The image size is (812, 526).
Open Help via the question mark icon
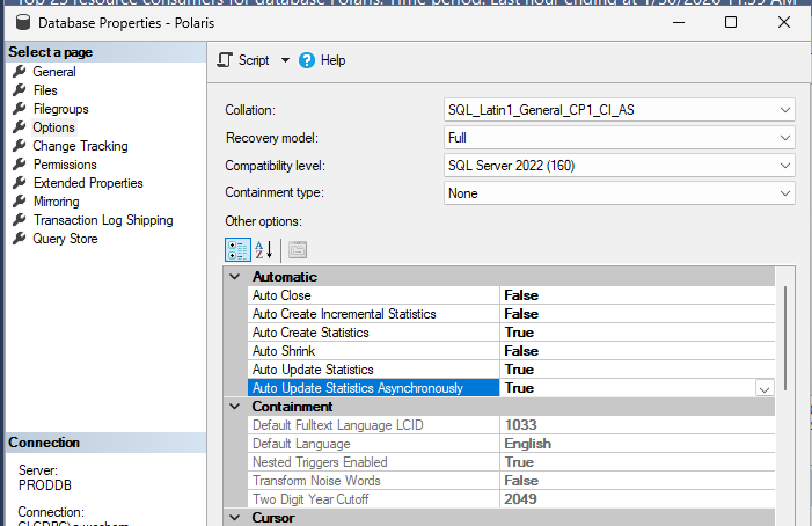(x=306, y=60)
